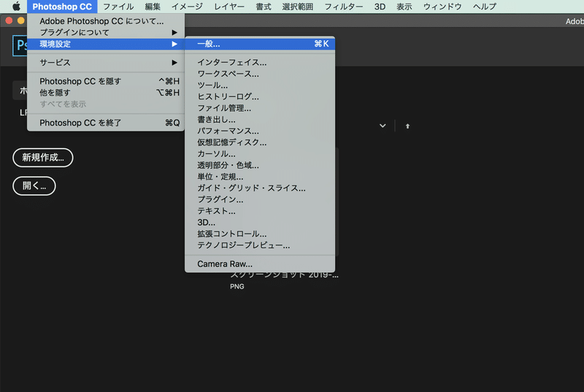The image size is (584, 392).
Task: Open テクノロジープレビュー... preferences
Action: [260, 245]
